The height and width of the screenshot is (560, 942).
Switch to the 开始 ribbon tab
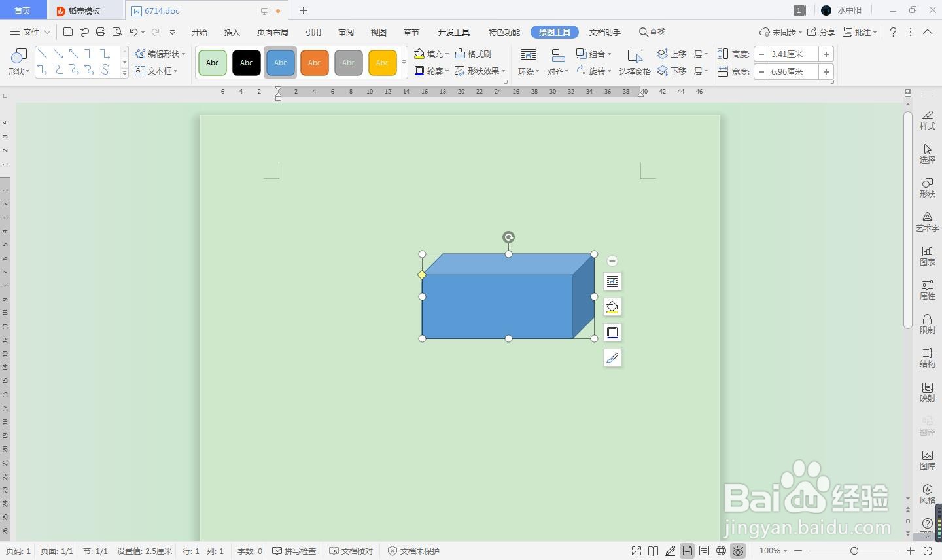pos(200,32)
